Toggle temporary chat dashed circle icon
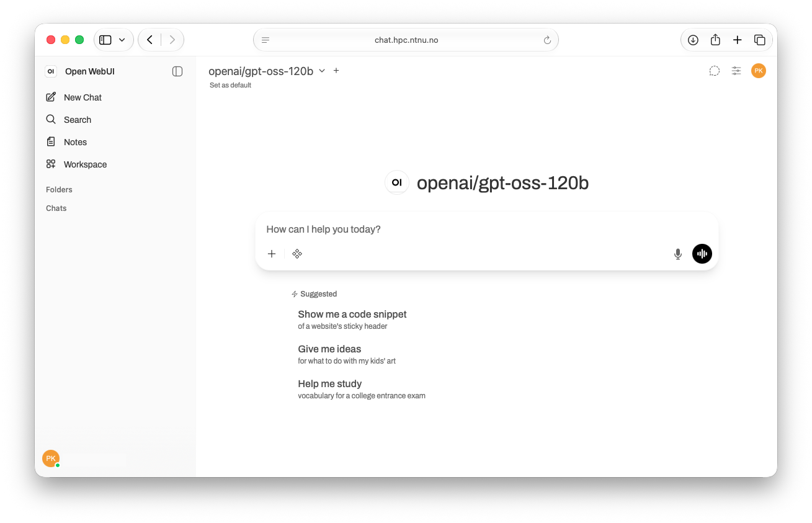This screenshot has width=812, height=523. point(715,71)
